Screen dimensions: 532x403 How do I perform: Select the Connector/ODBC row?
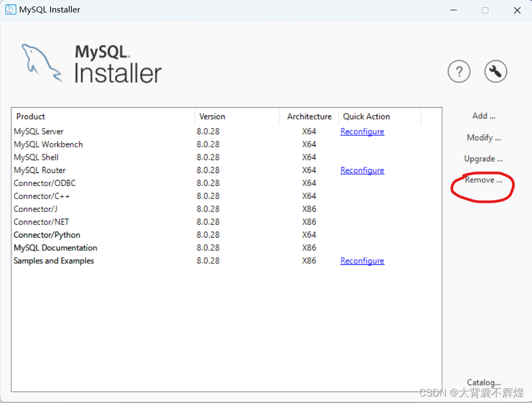[45, 183]
